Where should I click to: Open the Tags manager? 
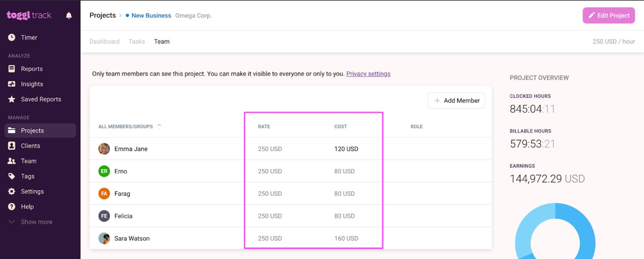(x=27, y=176)
